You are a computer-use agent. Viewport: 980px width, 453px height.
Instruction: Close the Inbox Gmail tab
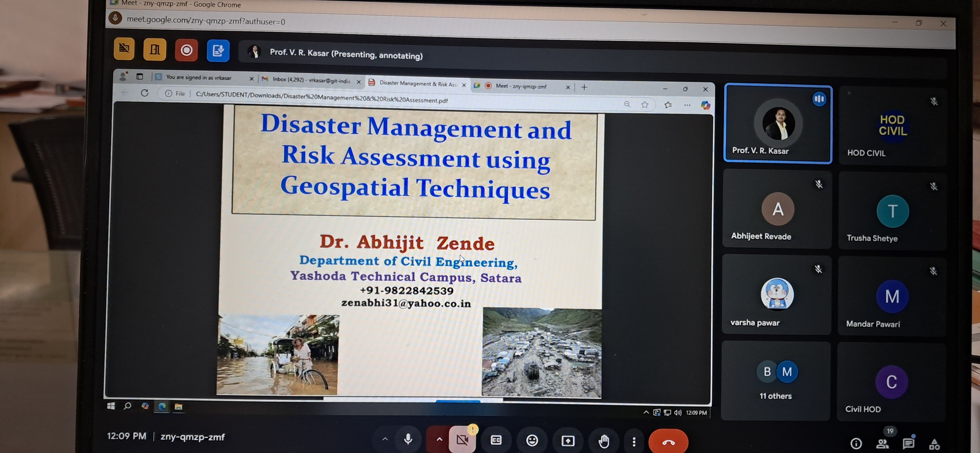(x=358, y=82)
